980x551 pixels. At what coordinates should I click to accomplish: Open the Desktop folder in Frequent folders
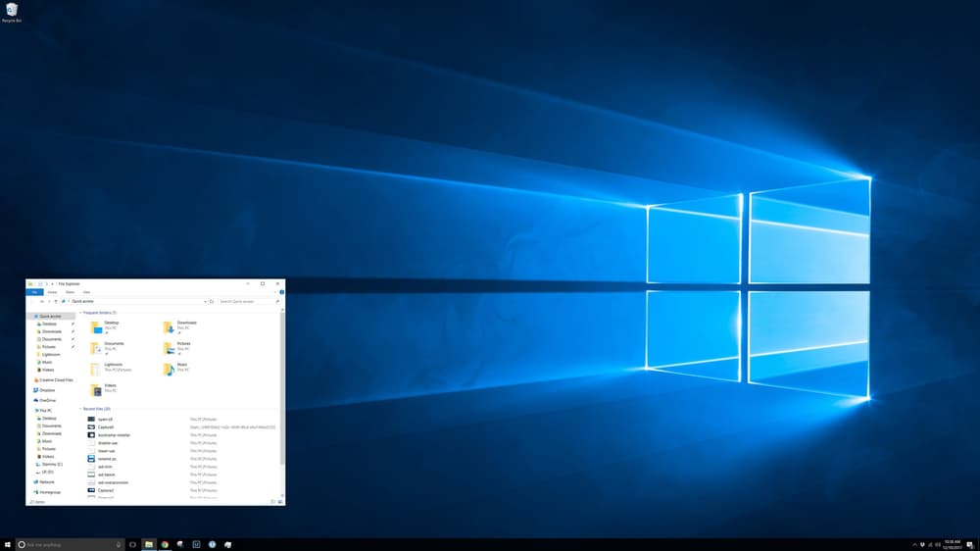coord(105,327)
